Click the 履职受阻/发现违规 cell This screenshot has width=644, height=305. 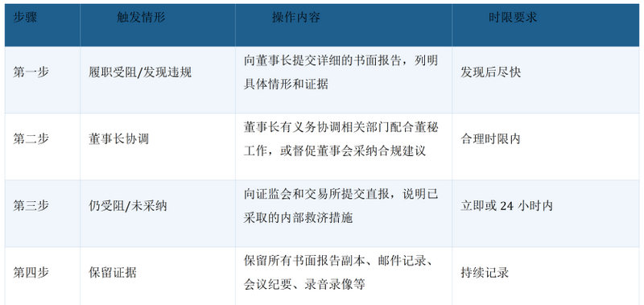click(x=158, y=80)
